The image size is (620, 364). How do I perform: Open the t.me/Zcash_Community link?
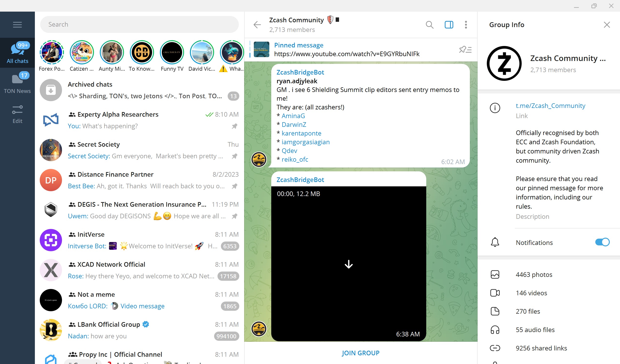550,106
